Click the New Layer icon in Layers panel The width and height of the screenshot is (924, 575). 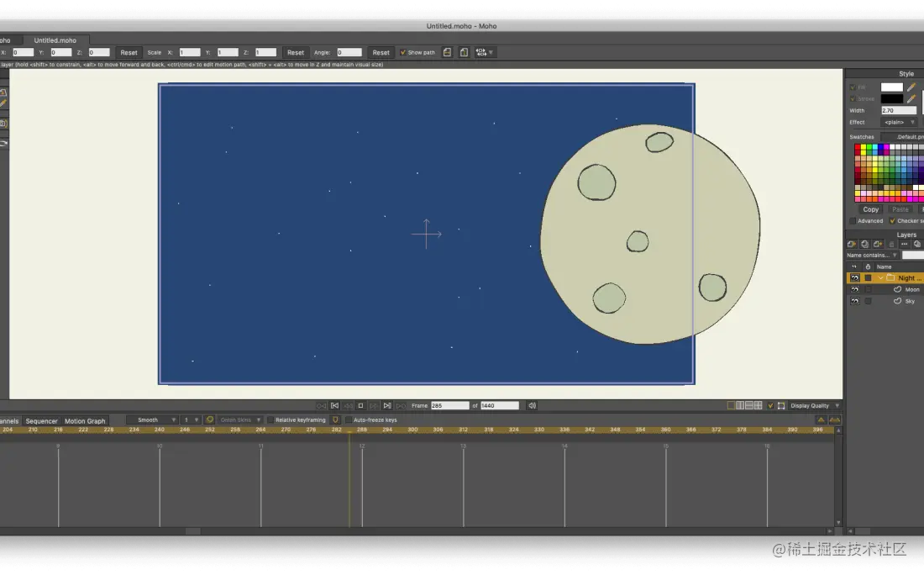point(852,244)
